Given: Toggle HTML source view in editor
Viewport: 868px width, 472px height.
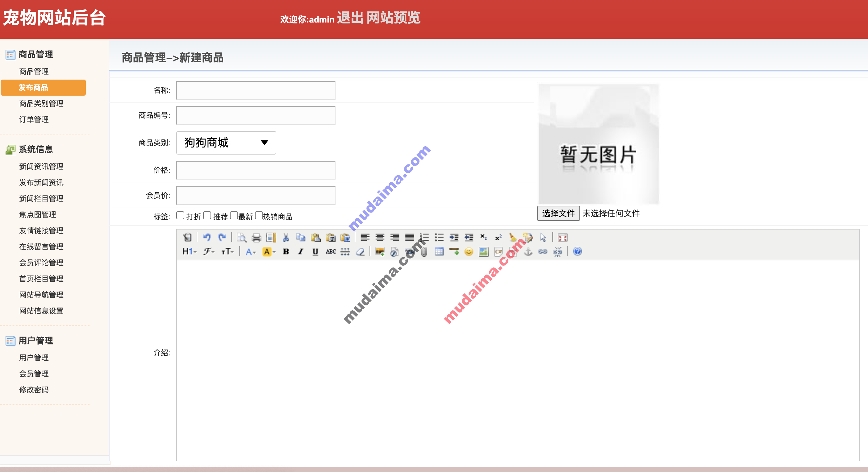Looking at the screenshot, I should pyautogui.click(x=187, y=237).
